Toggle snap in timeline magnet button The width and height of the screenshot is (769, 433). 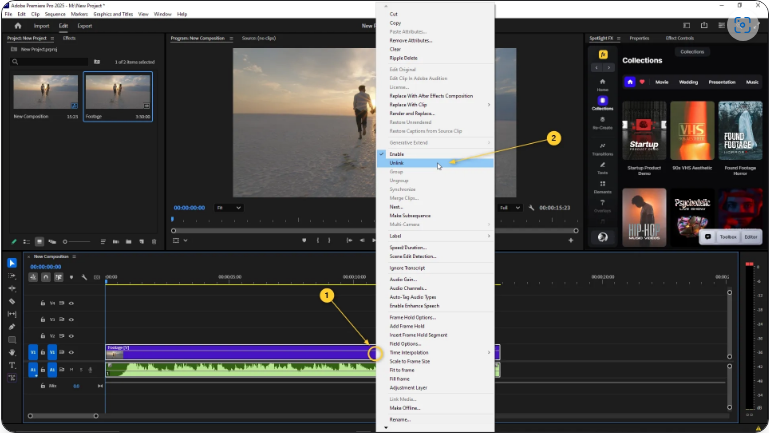(46, 277)
